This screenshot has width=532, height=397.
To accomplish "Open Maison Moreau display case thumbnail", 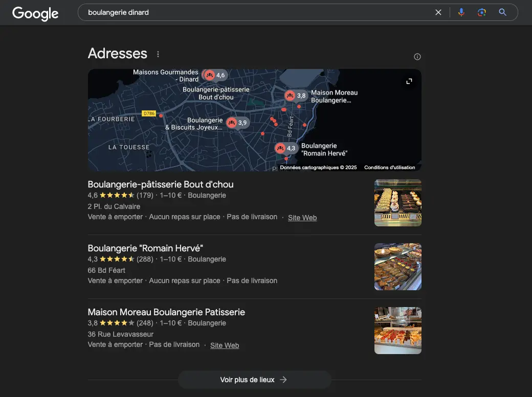I will [397, 331].
